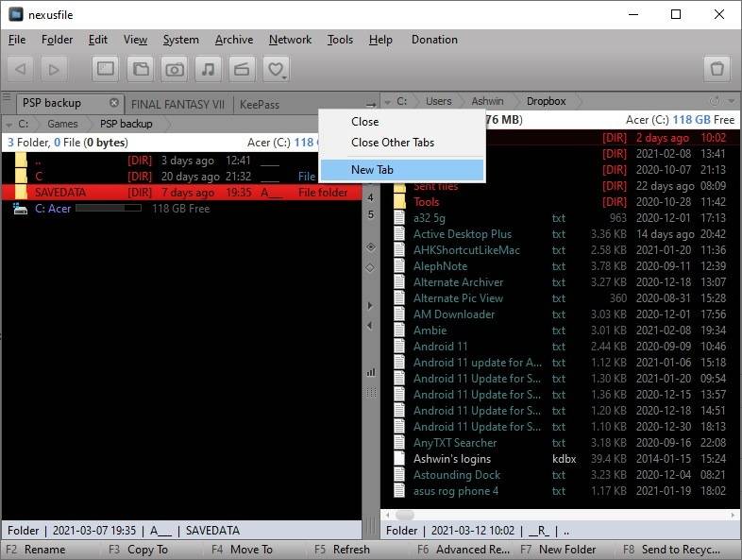Click the Forward navigation arrow in toolbar
The width and height of the screenshot is (742, 560).
54,70
